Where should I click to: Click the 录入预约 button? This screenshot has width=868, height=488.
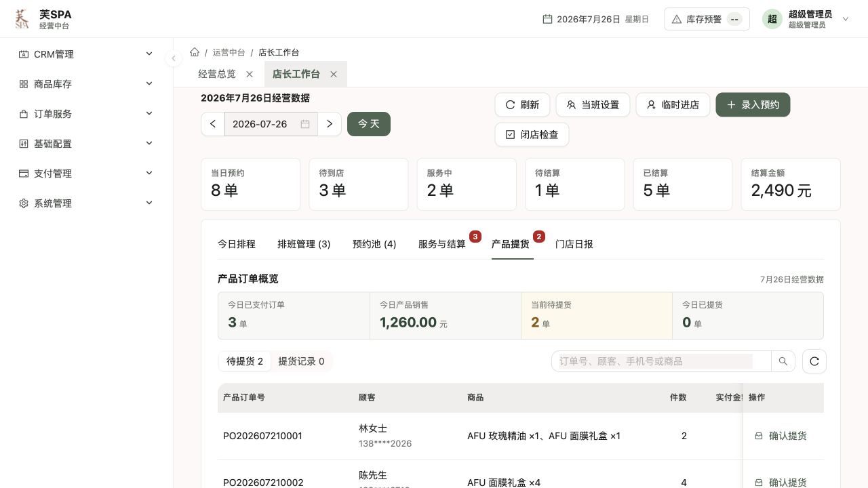click(753, 105)
